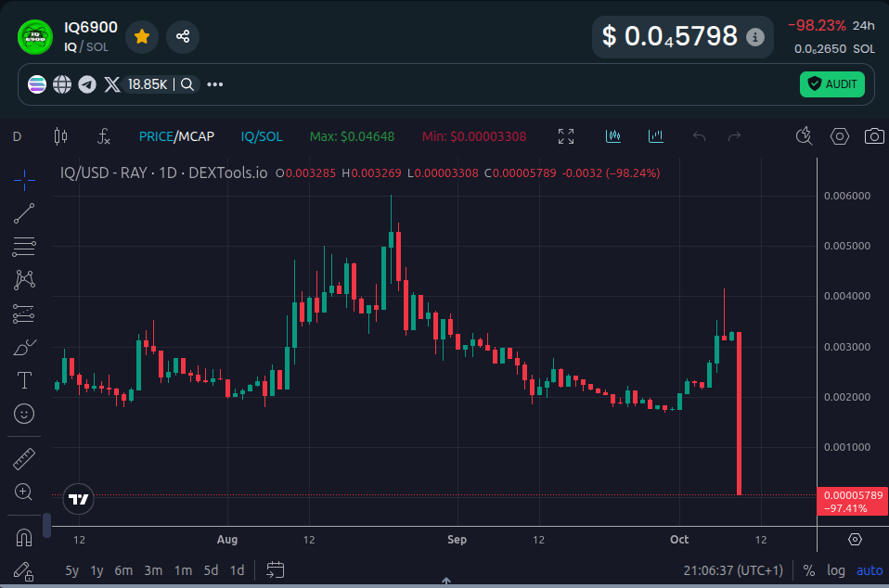Open the website globe icon
Image resolution: width=889 pixels, height=588 pixels.
coord(62,84)
